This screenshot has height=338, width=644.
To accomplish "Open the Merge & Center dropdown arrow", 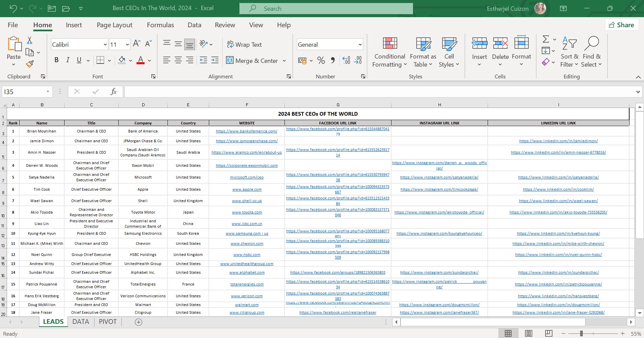I will [284, 61].
